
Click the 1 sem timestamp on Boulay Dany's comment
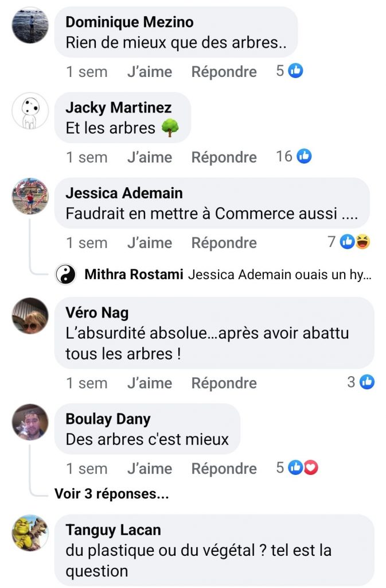(x=87, y=469)
